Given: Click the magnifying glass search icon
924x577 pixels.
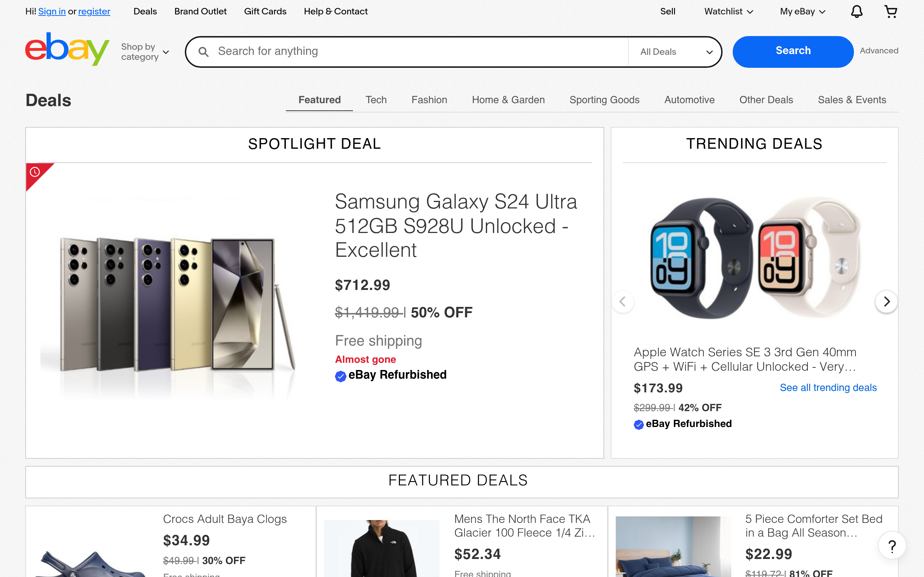Looking at the screenshot, I should [x=204, y=52].
